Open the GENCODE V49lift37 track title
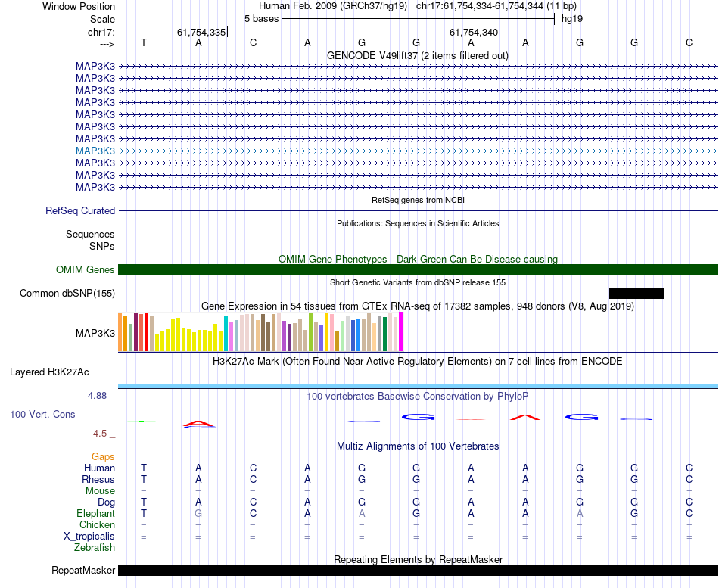 pyautogui.click(x=417, y=55)
